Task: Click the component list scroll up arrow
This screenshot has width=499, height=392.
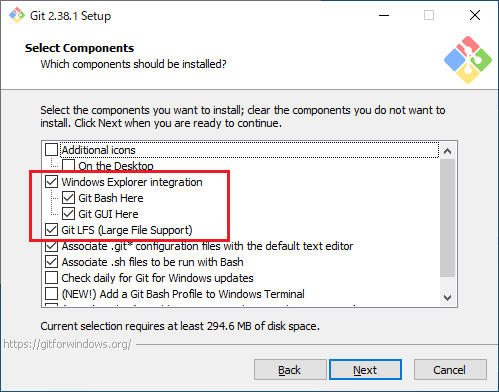Action: pos(448,151)
